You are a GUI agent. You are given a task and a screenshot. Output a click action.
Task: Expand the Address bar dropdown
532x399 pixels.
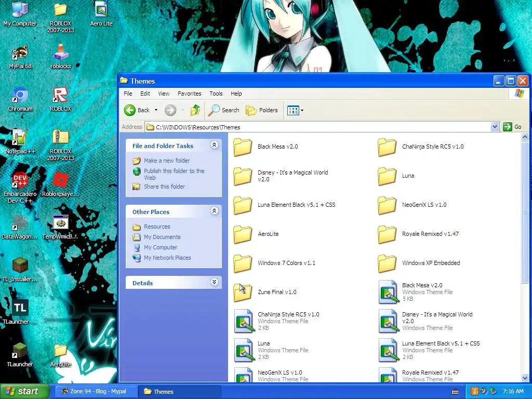[x=495, y=127]
